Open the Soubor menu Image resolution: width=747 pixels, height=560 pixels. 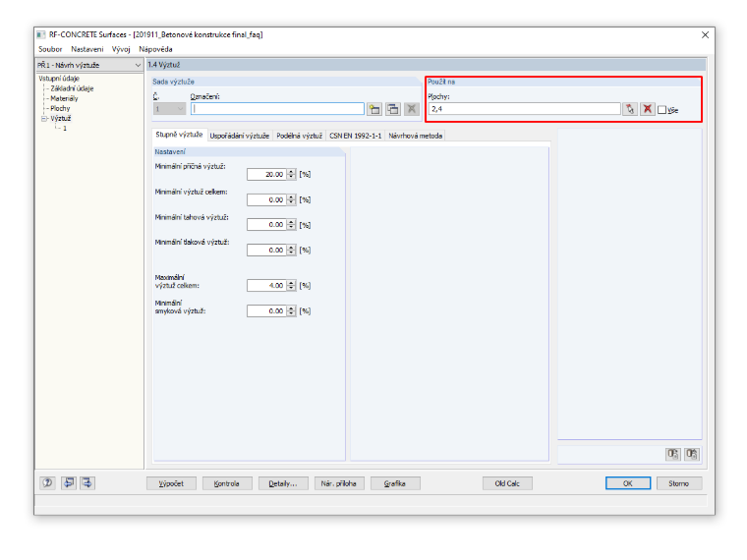(x=50, y=49)
